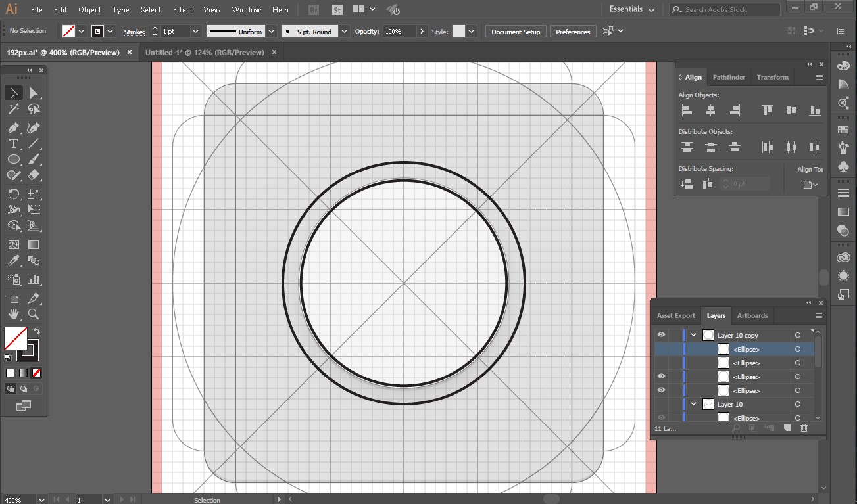Click the Document Setup button
Viewport: 857px width, 504px height.
[x=516, y=32]
